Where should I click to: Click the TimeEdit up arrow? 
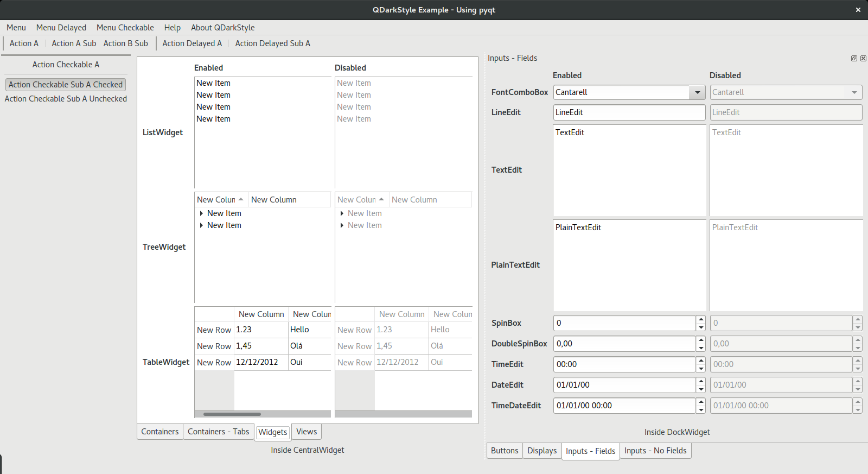701,361
